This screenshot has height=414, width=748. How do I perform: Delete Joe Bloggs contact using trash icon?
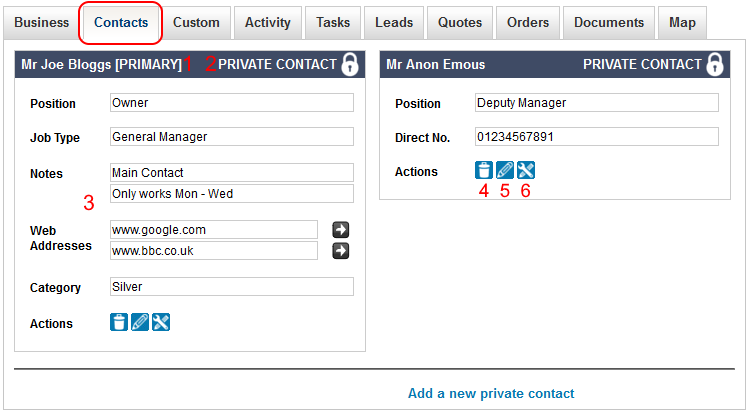[x=119, y=322]
